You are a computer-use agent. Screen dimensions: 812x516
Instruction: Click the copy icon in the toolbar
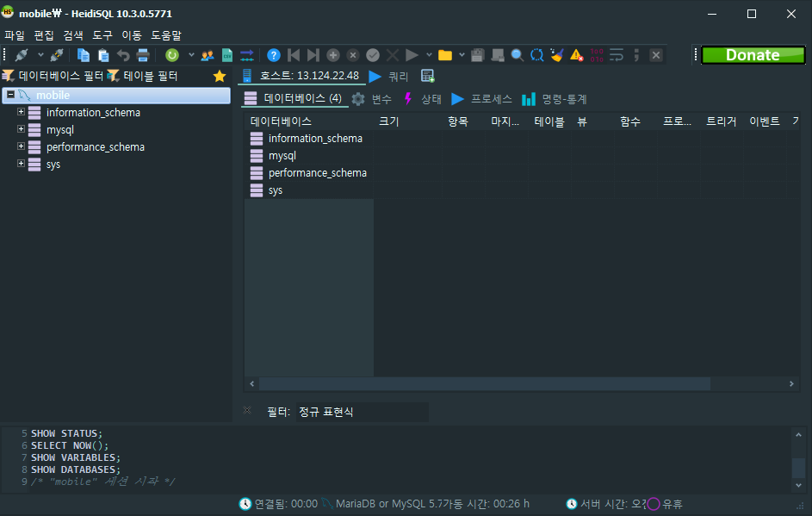click(x=83, y=55)
